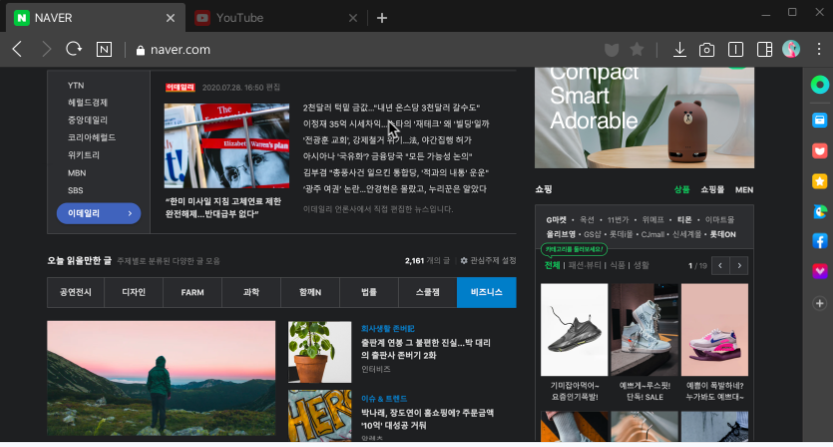Close the NAVER tab
The image size is (833, 447).
pyautogui.click(x=171, y=18)
